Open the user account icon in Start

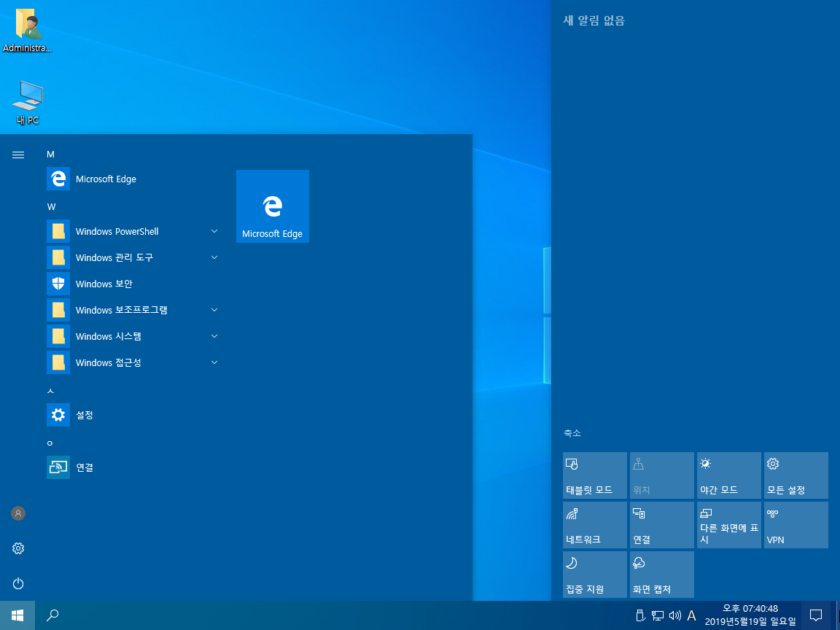tap(18, 514)
